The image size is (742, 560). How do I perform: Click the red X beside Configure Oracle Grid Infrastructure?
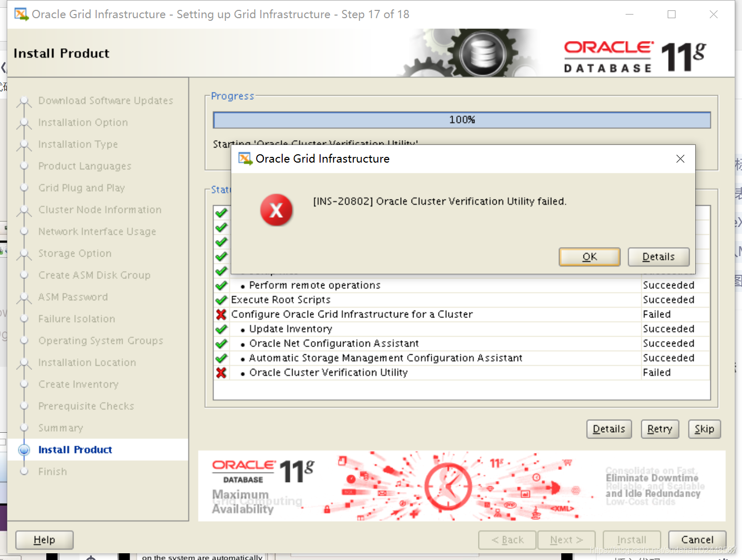(221, 314)
